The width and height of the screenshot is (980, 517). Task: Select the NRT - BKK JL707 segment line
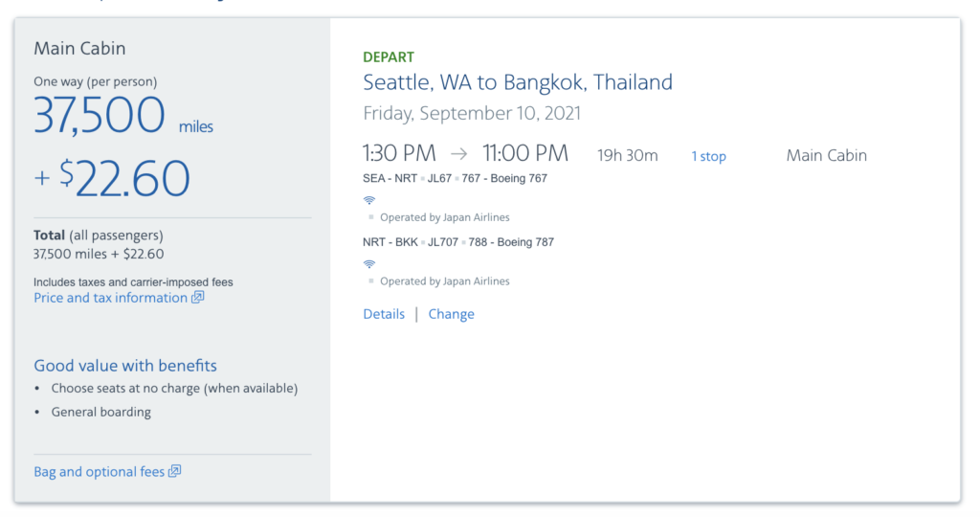[x=458, y=242]
